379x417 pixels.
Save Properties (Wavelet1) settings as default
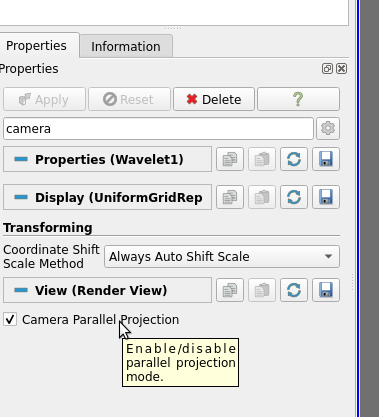(326, 159)
